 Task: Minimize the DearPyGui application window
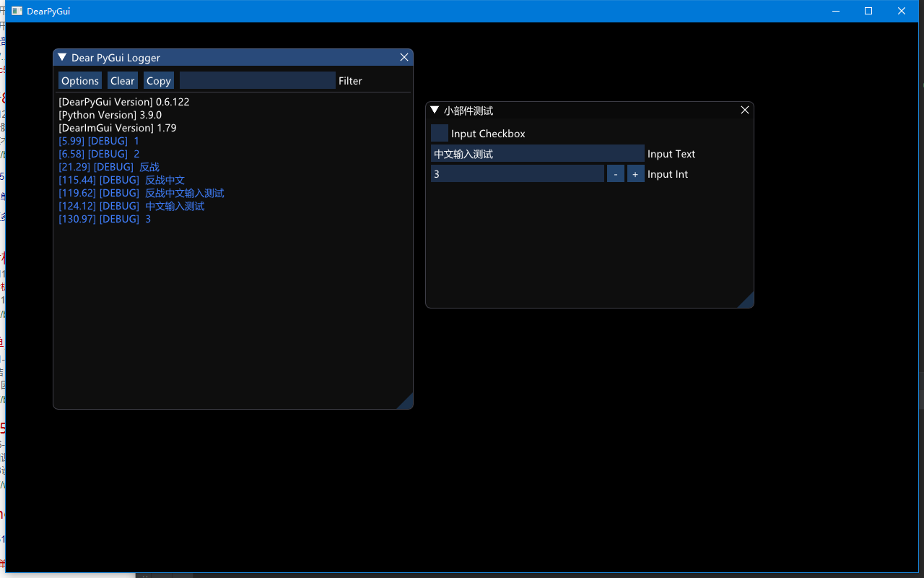tap(835, 11)
